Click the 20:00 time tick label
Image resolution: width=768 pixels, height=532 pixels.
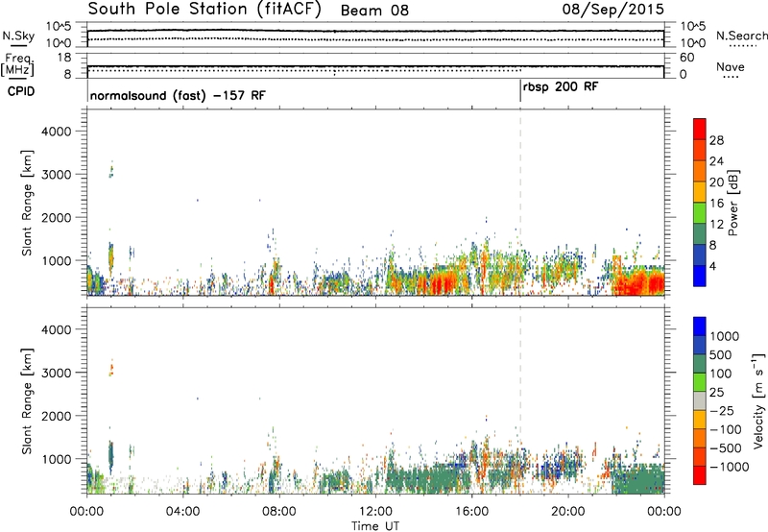(x=567, y=512)
